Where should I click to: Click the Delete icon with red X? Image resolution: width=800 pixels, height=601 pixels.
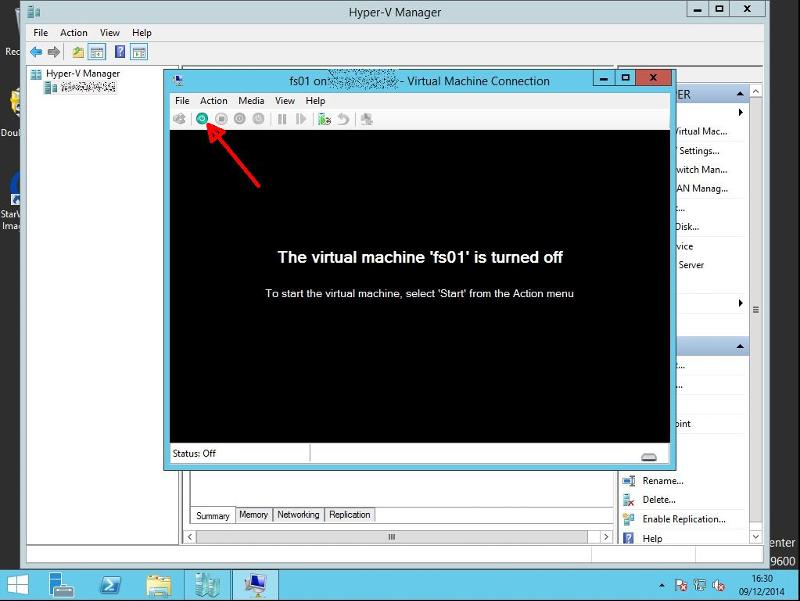point(629,500)
